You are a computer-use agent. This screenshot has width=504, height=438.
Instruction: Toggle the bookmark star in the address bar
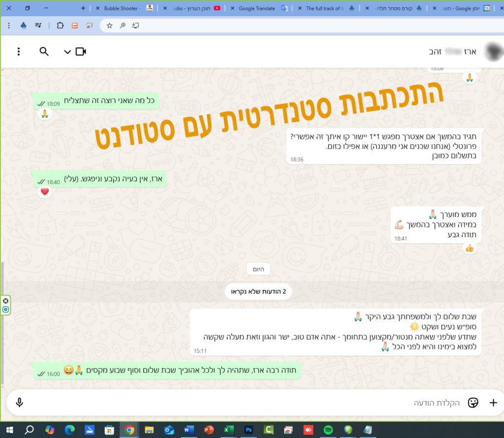click(x=109, y=26)
